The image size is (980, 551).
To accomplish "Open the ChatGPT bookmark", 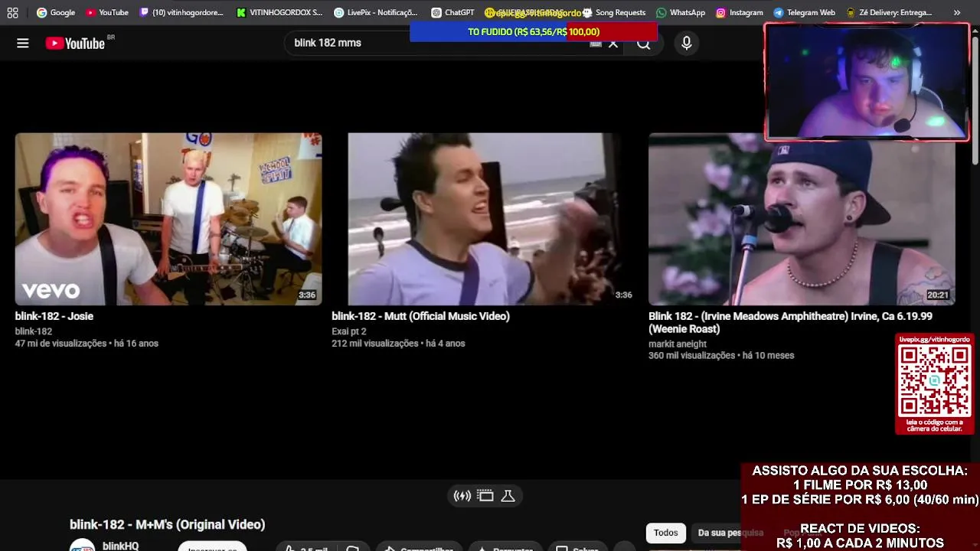I will coord(452,12).
